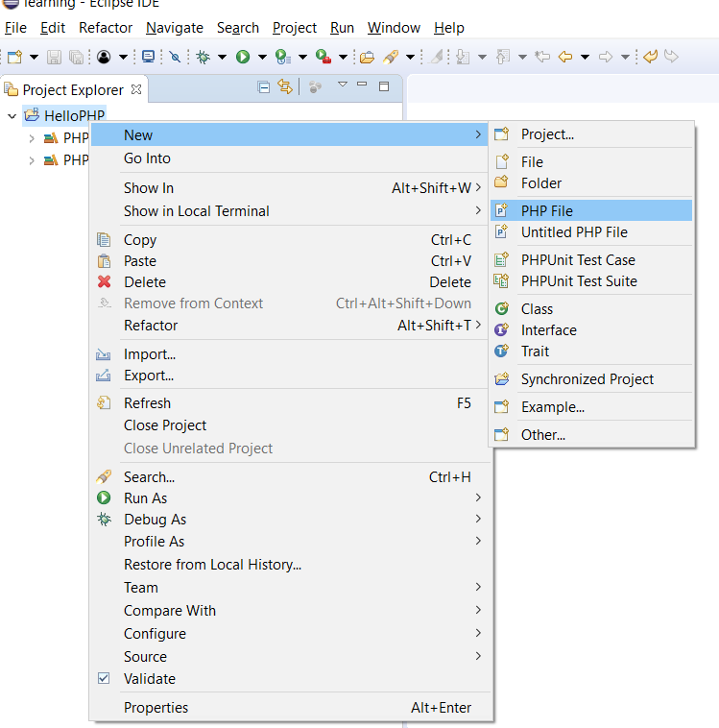Viewport: 719px width, 728px height.
Task: Toggle the Validate checkbox in context menu
Action: (x=104, y=678)
